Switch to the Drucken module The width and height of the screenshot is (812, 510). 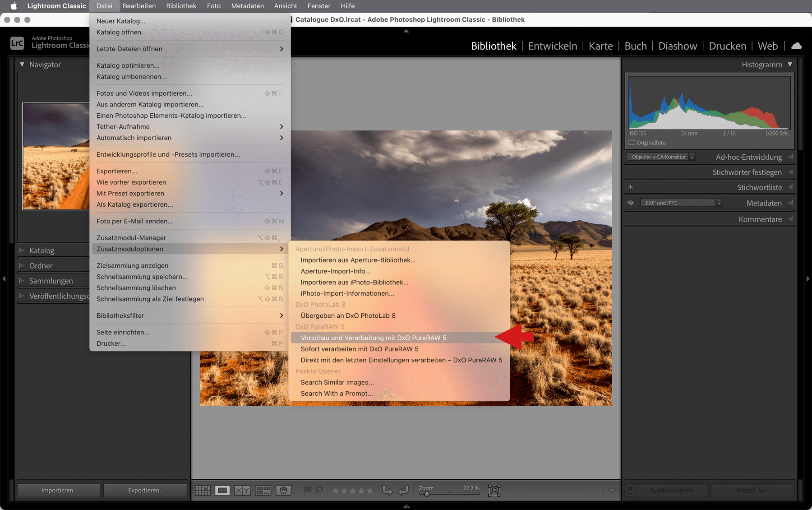(x=727, y=46)
